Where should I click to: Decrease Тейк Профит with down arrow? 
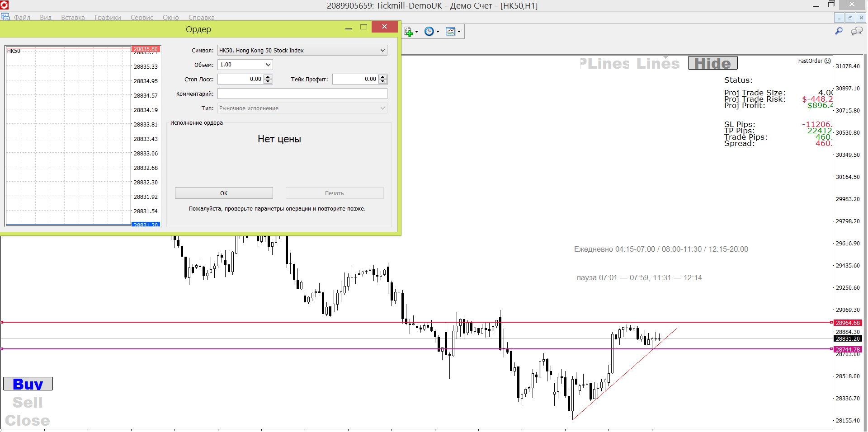(383, 81)
